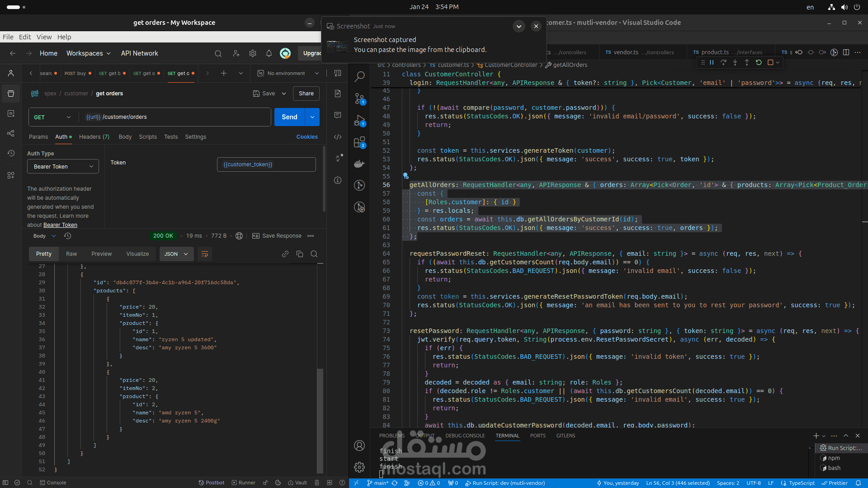Toggle word wrap filter icon in response
The width and height of the screenshot is (868, 488).
click(x=205, y=254)
